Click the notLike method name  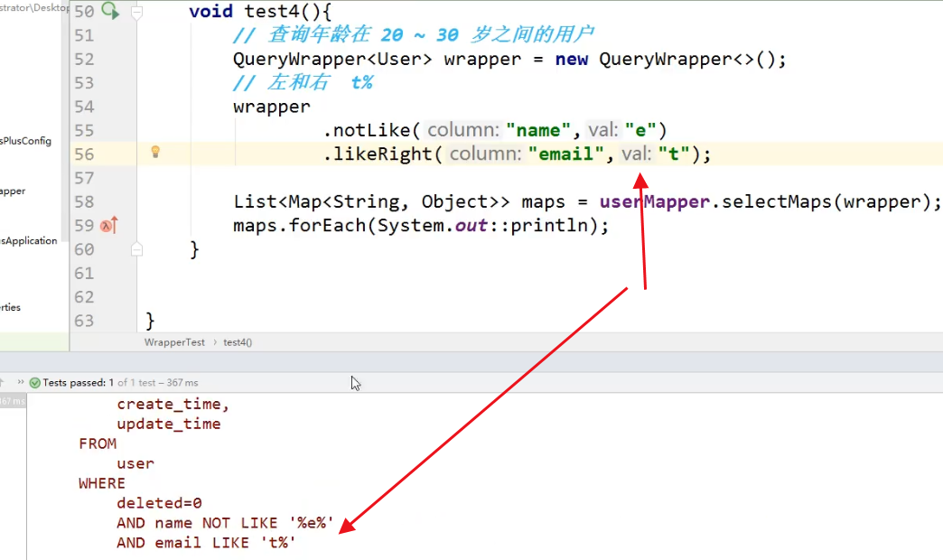pyautogui.click(x=371, y=130)
